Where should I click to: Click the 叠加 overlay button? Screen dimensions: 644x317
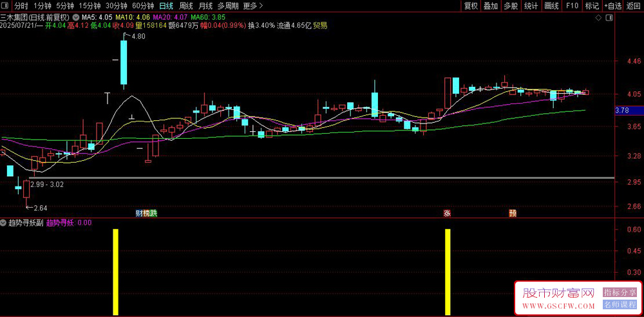(490, 6)
